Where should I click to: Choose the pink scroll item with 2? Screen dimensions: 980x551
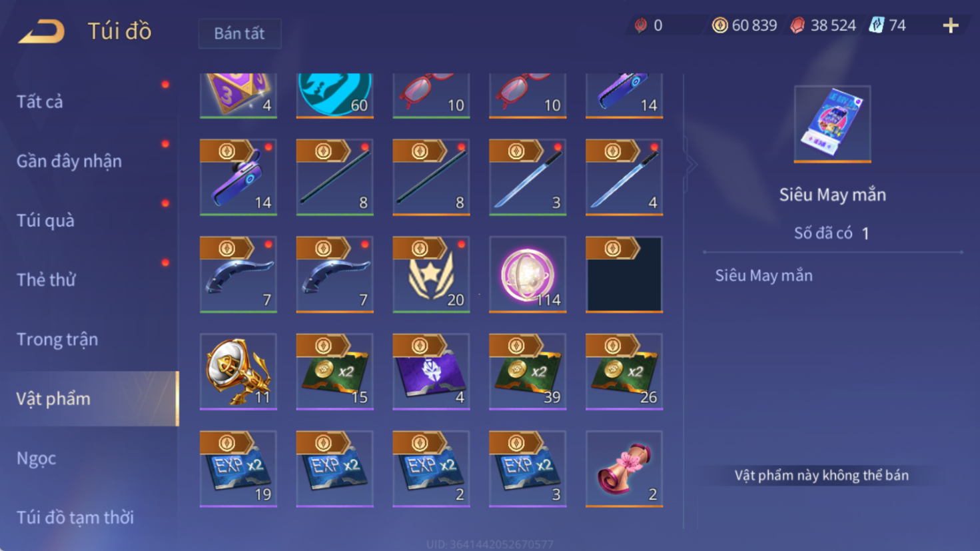[624, 469]
